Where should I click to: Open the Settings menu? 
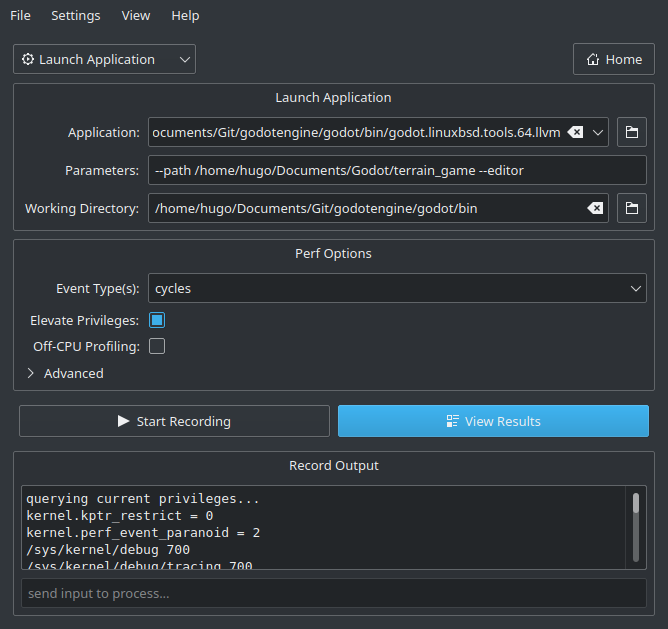75,15
